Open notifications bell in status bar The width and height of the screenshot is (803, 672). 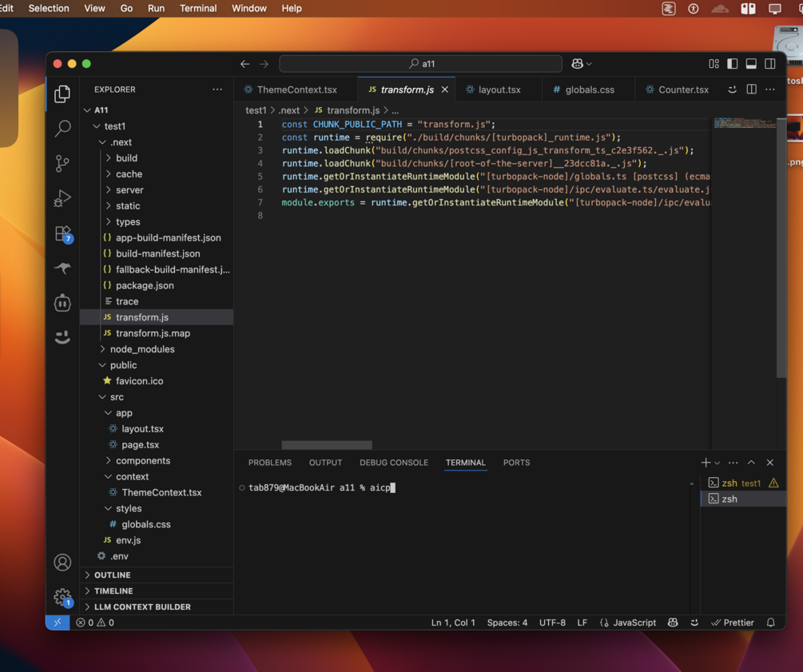point(771,622)
